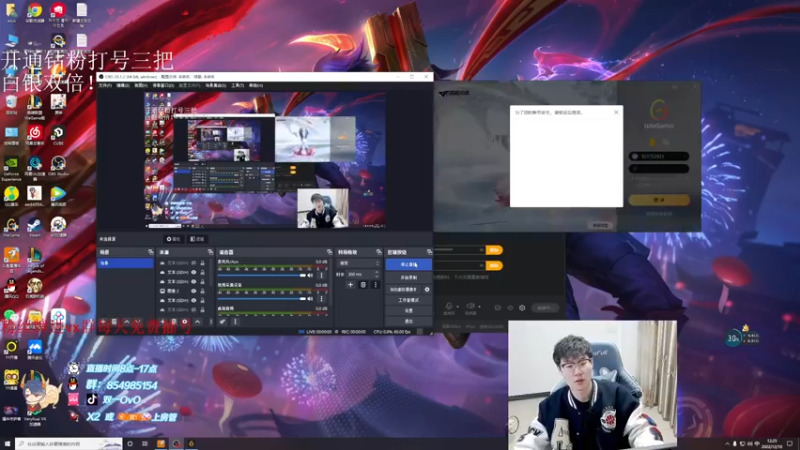Open OBS 设置 from the controls dock

(409, 310)
